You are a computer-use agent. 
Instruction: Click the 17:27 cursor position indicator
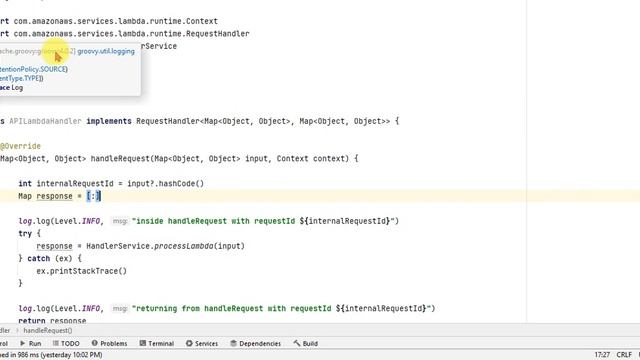(602, 355)
